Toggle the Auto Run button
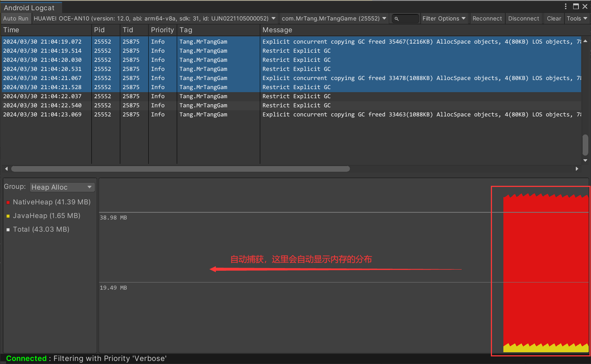The height and width of the screenshot is (364, 591). (x=16, y=19)
